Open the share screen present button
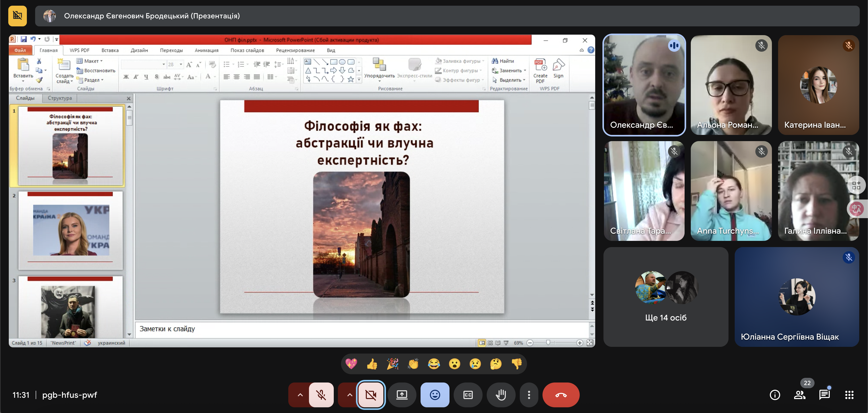 tap(402, 395)
